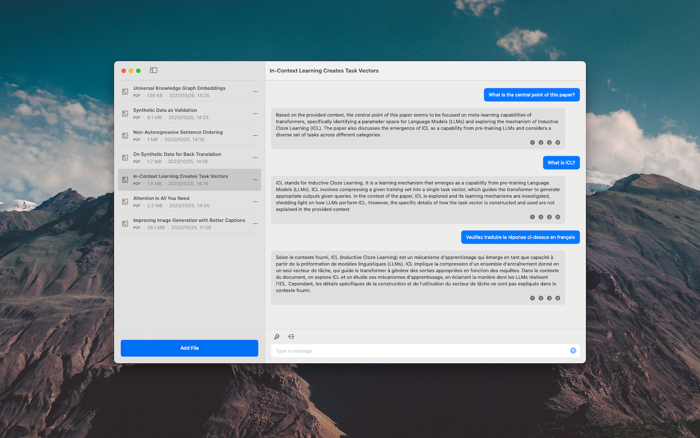This screenshot has width=700, height=438.
Task: Click the reply beginning 'Selon le contexte fourni'
Action: coord(418,278)
